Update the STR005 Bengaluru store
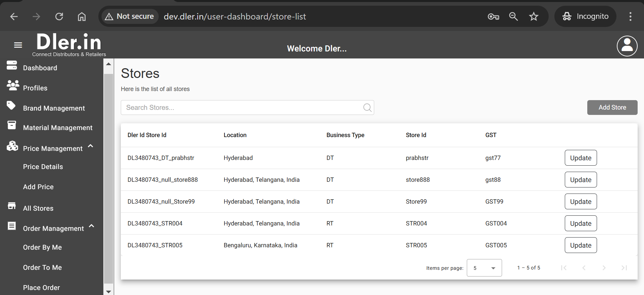The height and width of the screenshot is (295, 644). tap(580, 245)
